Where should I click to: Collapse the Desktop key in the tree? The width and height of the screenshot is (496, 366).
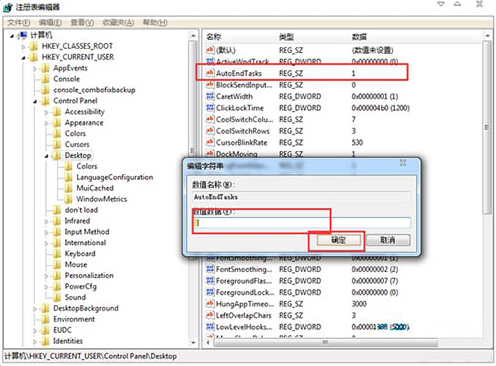pos(46,156)
